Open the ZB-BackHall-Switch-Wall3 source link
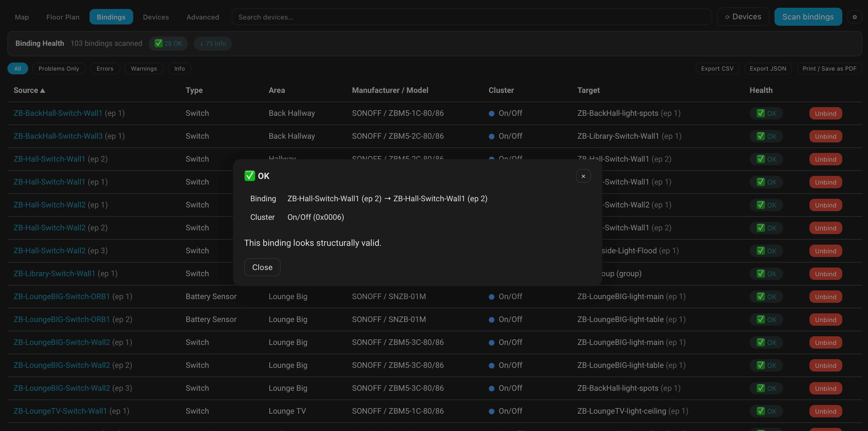The height and width of the screenshot is (431, 868). point(58,136)
